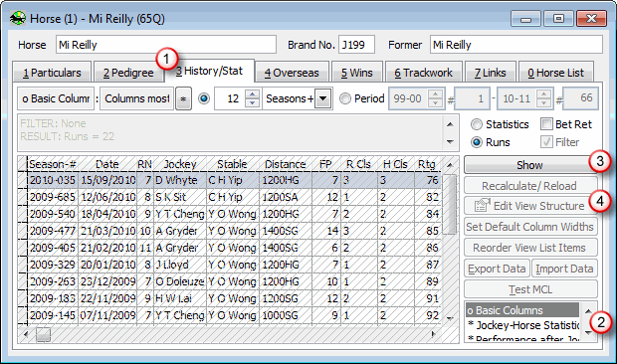
Task: Click Set Default Column Widths
Action: click(x=530, y=227)
